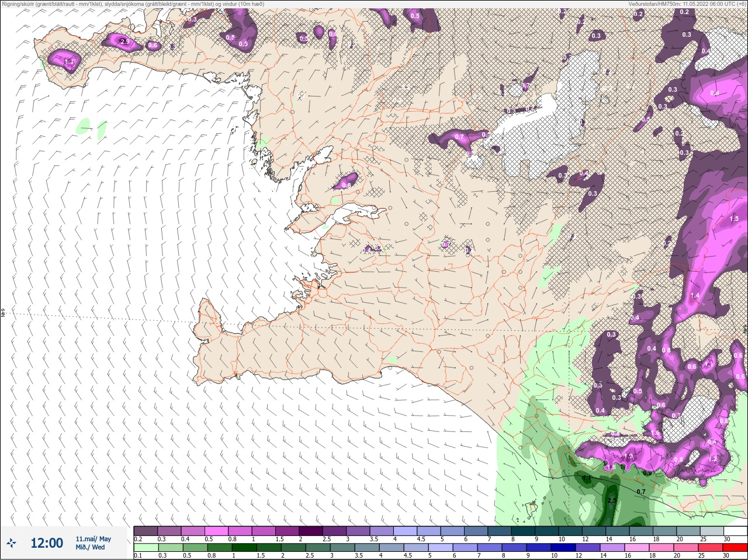Pick the bright red swatch in rain legend

pyautogui.click(x=735, y=547)
